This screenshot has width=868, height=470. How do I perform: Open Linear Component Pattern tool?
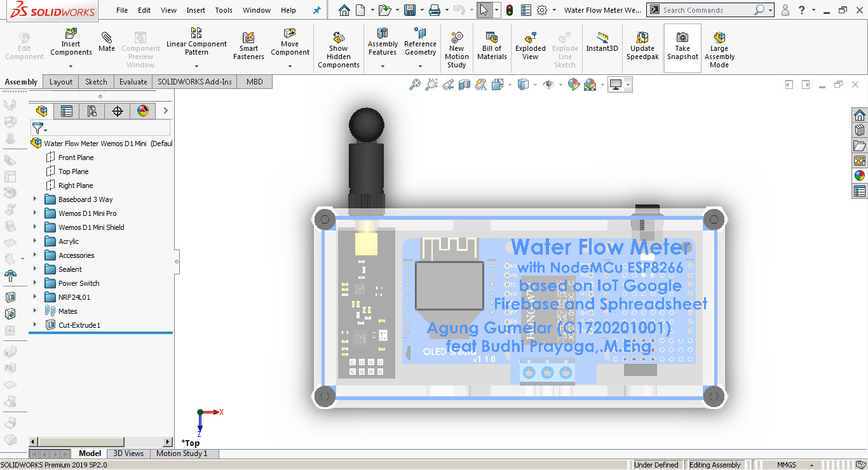(196, 41)
